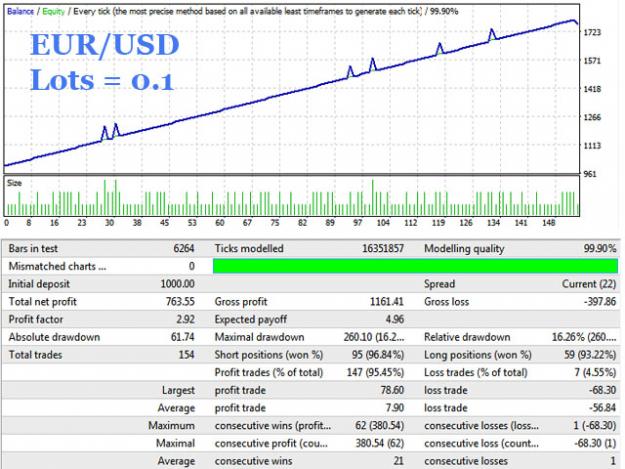Screen dimensions: 625x469
Task: Click the 'Balance' legend label on chart
Action: coord(20,11)
